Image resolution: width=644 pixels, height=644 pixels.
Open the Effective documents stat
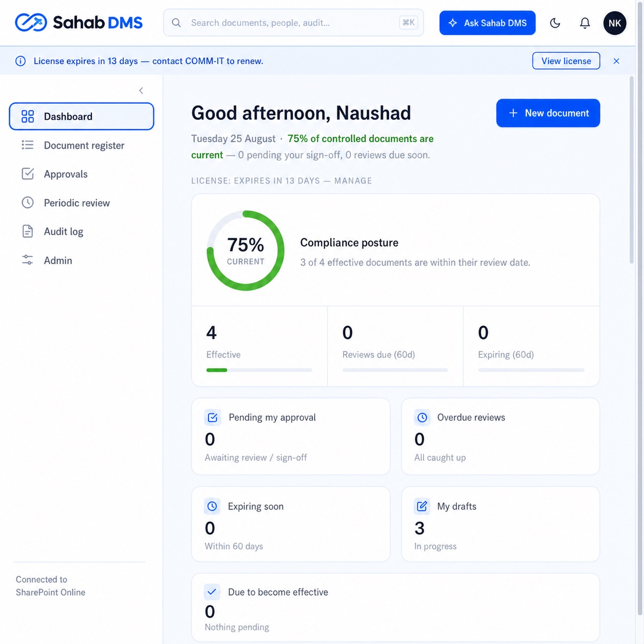(259, 346)
